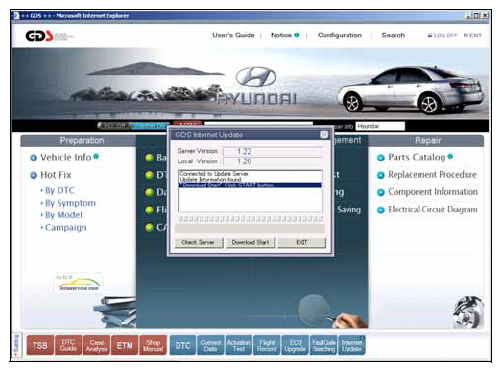The width and height of the screenshot is (501, 372).
Task: Click the green dot beside Notice
Action: [x=297, y=35]
